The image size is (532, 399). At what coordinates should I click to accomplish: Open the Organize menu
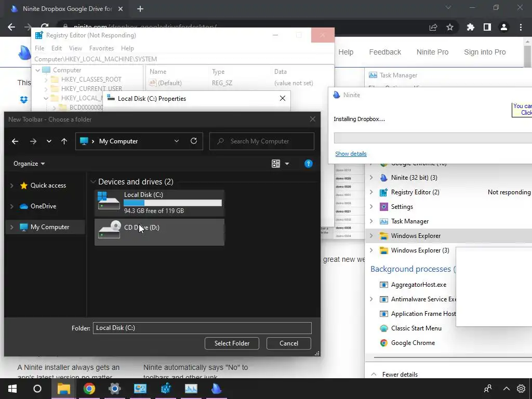[x=29, y=164]
